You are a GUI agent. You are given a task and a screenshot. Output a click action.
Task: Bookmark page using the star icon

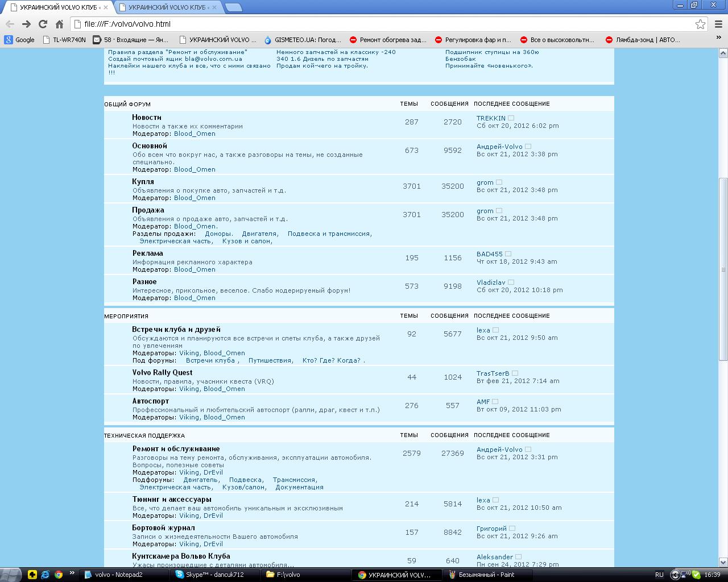pyautogui.click(x=700, y=24)
